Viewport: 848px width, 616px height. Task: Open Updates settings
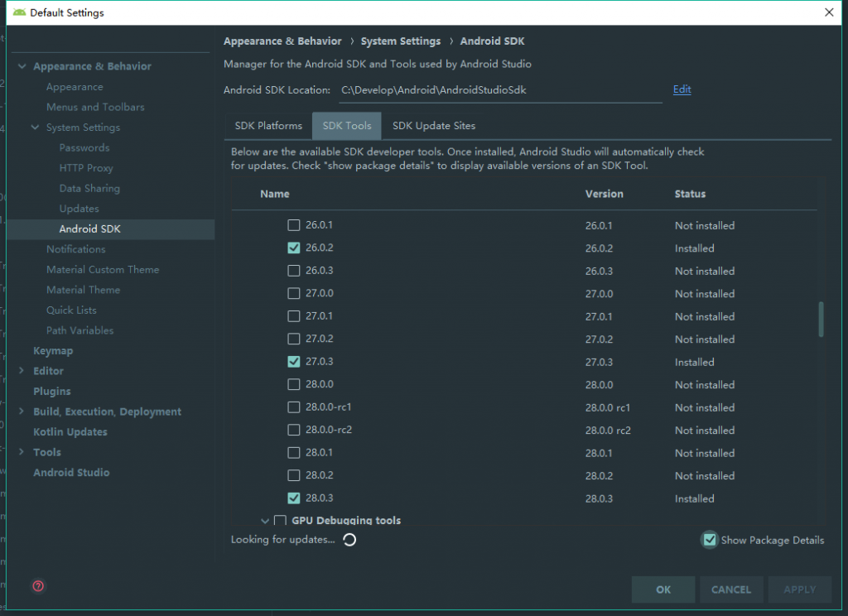(x=79, y=208)
